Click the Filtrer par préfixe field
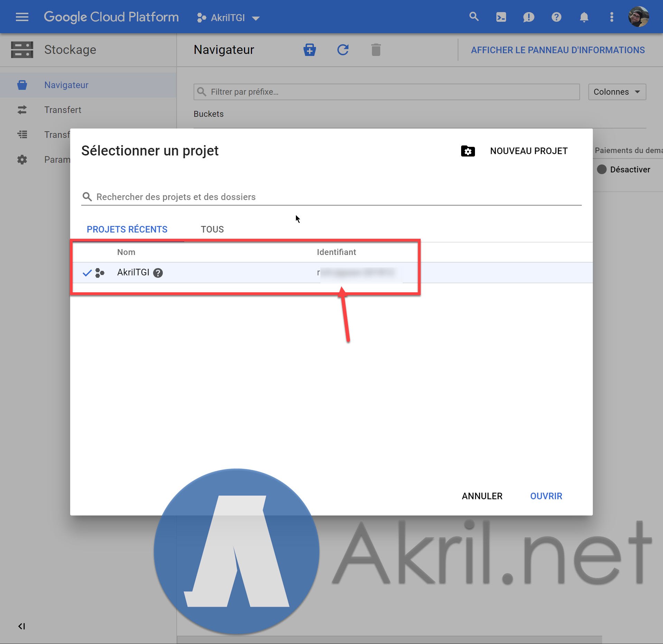Image resolution: width=663 pixels, height=644 pixels. (386, 92)
